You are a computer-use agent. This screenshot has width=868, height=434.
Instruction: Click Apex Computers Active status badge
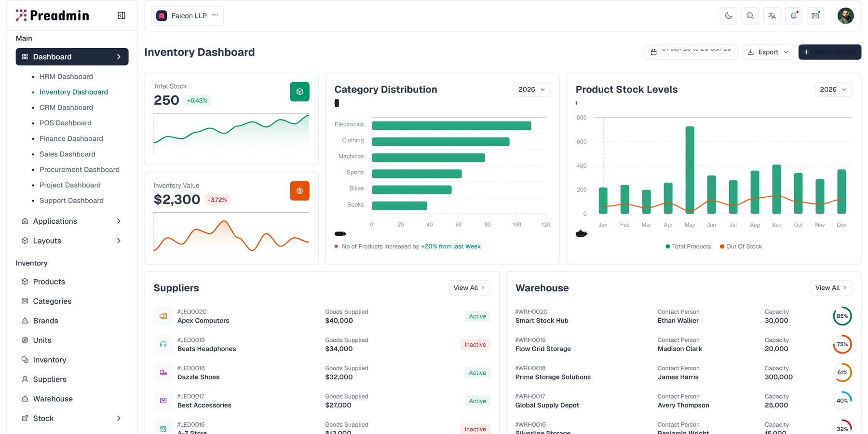click(x=477, y=316)
